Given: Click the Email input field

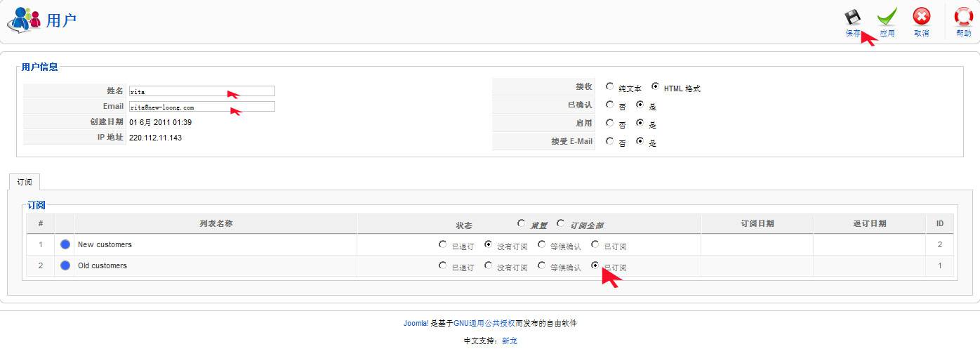Looking at the screenshot, I should click(x=201, y=107).
